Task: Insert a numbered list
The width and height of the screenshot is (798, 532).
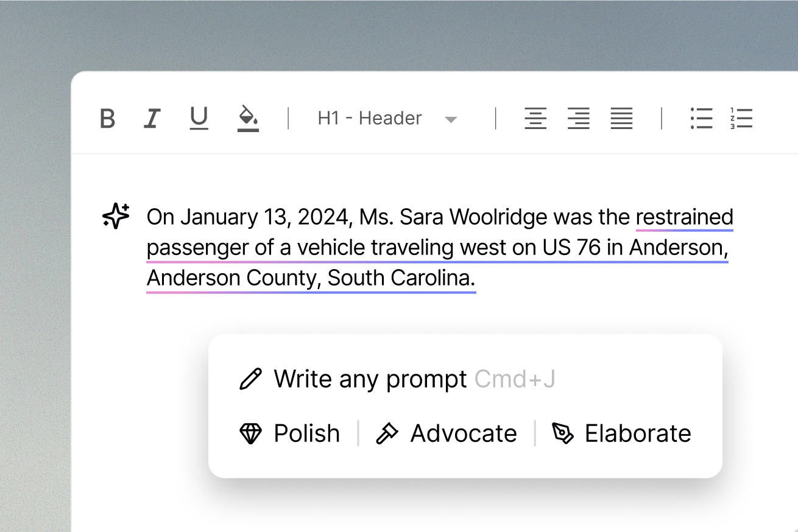Action: [741, 118]
